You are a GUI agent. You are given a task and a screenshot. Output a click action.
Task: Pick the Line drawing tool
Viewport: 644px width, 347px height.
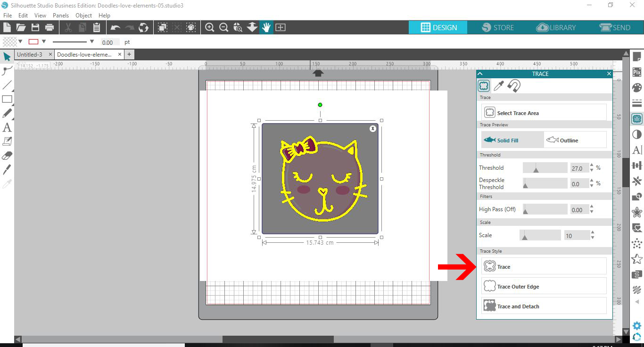7,85
